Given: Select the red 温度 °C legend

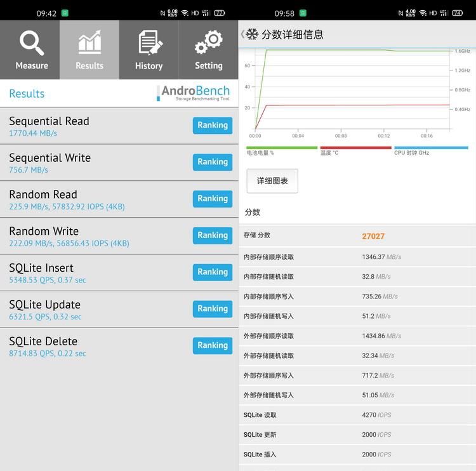Looking at the screenshot, I should click(356, 150).
